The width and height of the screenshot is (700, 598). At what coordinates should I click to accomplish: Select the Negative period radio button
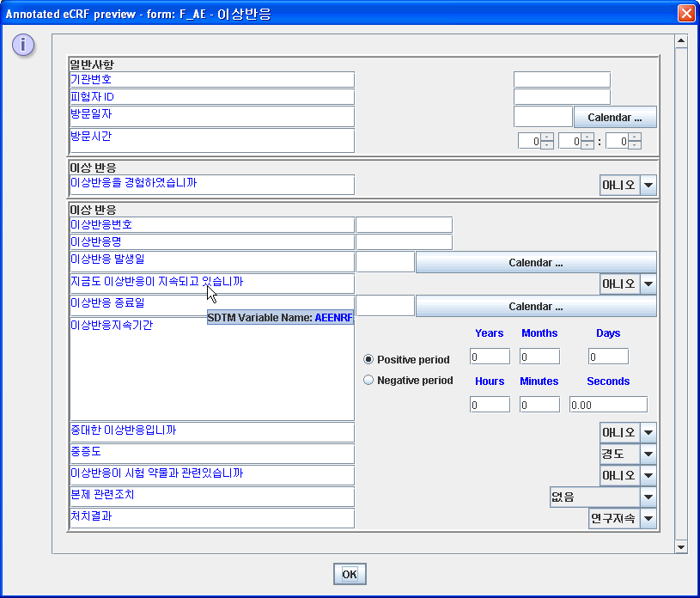point(368,379)
